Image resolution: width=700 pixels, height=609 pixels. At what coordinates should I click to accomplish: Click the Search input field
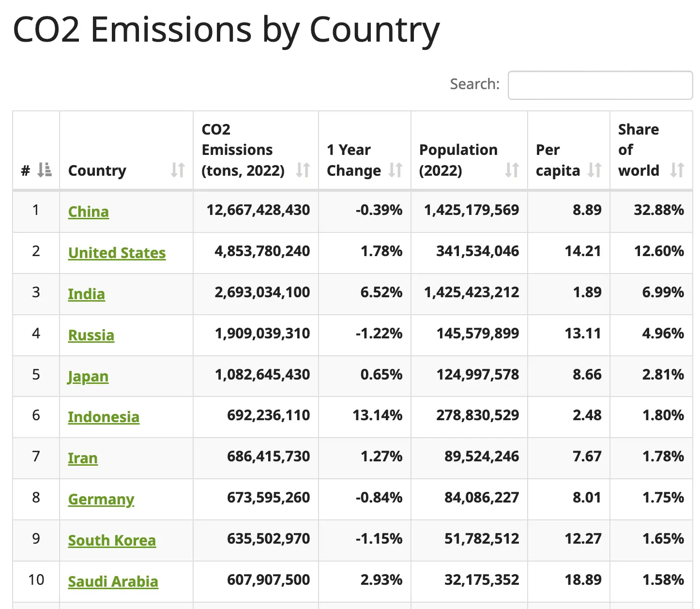click(x=600, y=85)
